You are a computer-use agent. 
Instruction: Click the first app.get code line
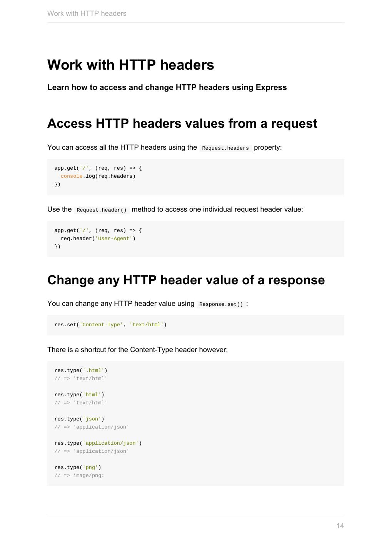click(x=98, y=168)
